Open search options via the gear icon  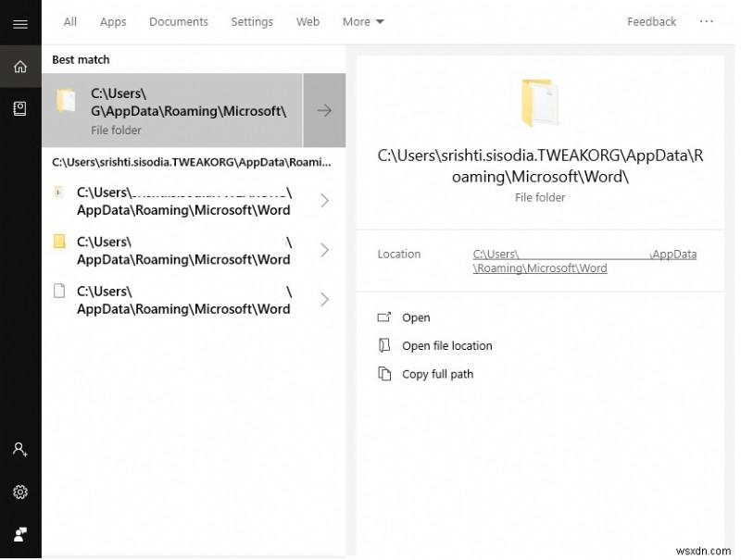(20, 492)
